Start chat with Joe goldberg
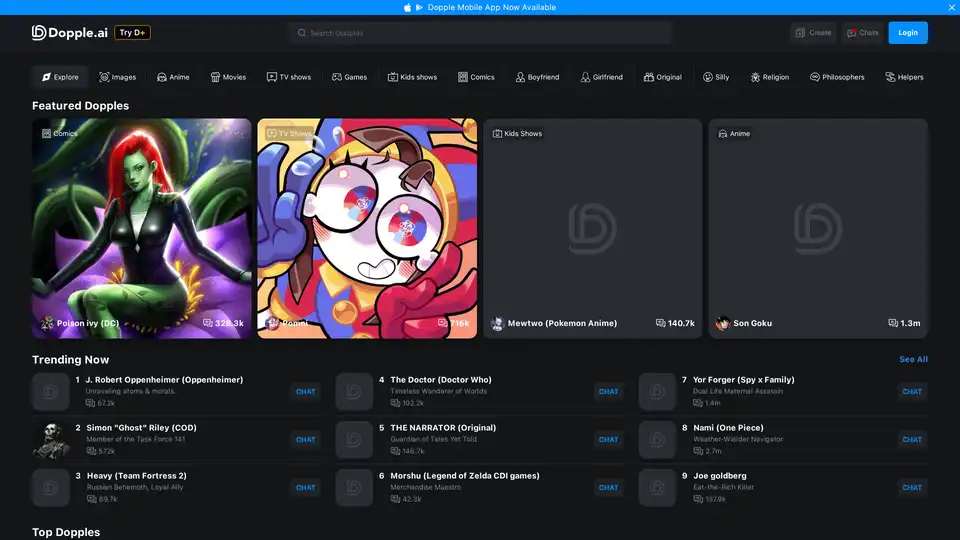Viewport: 960px width, 540px height. pyautogui.click(x=911, y=487)
